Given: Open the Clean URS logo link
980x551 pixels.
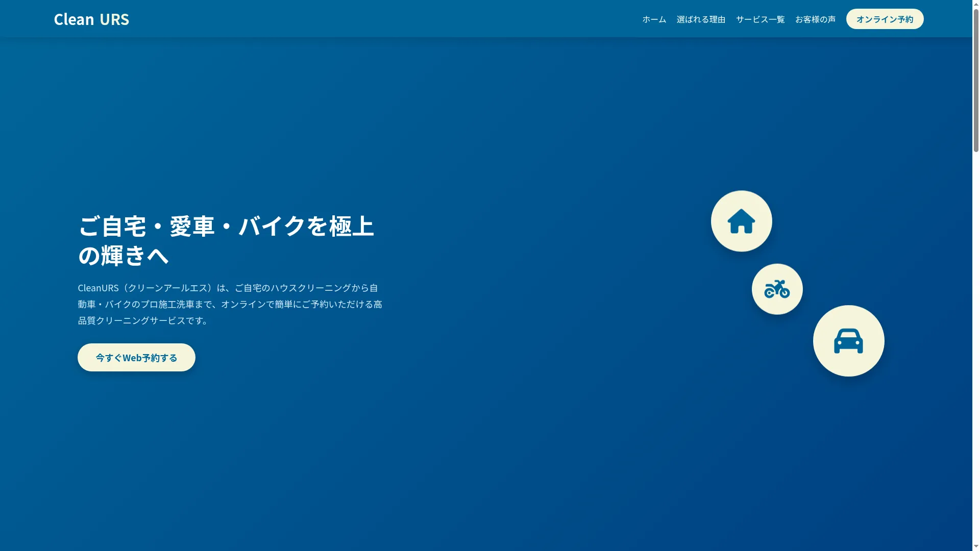Looking at the screenshot, I should [x=91, y=19].
